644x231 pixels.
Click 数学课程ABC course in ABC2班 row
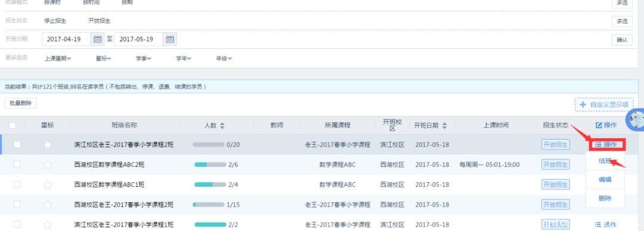[338, 164]
